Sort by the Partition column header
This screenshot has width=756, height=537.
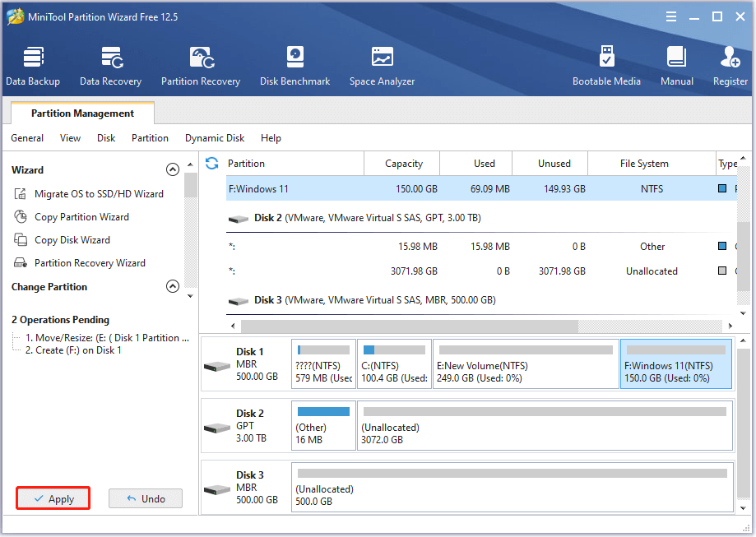[295, 164]
